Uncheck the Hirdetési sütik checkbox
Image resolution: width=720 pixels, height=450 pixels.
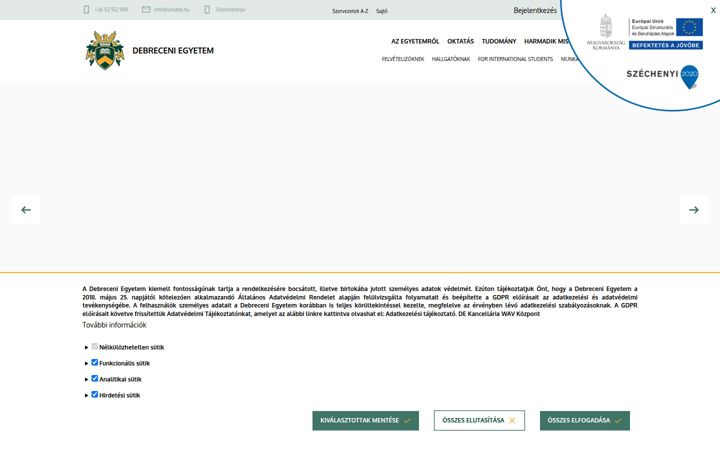click(95, 394)
